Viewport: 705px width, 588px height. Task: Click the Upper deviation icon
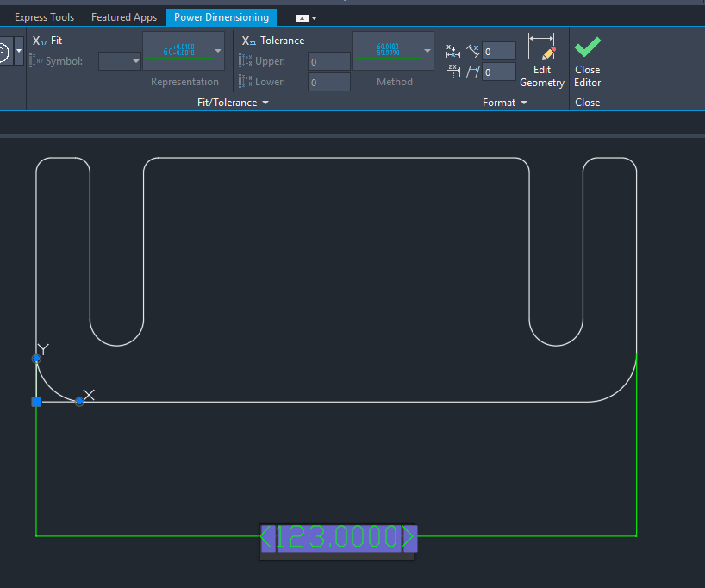245,60
